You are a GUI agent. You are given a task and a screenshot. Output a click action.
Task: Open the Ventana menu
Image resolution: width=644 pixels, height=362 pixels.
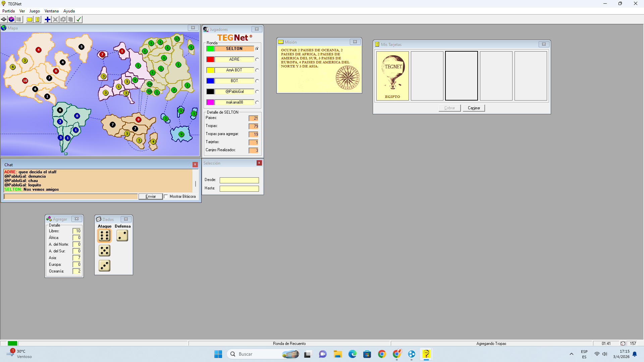coord(51,11)
